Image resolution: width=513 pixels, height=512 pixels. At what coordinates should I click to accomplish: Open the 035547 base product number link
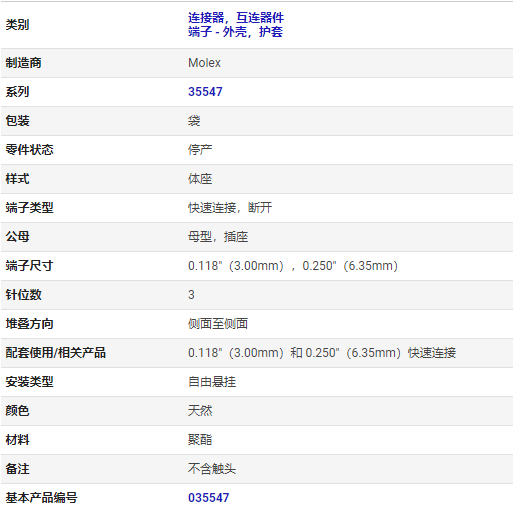click(208, 498)
